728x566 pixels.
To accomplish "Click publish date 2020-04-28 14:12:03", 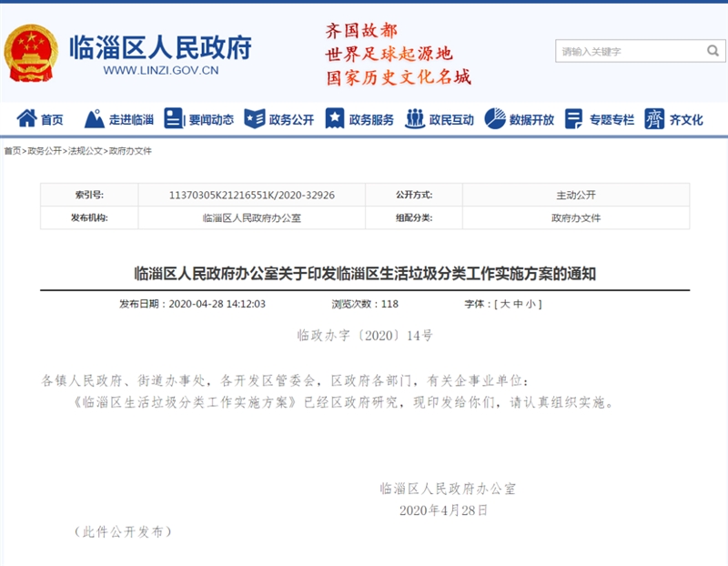I will coord(217,304).
